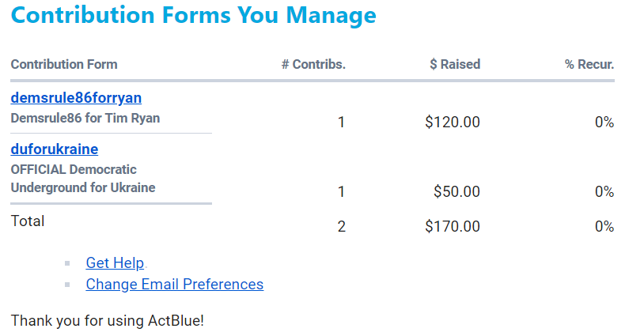Click the bullet beside Change Email Preferences
Screen dimensions: 644x336
pos(68,284)
